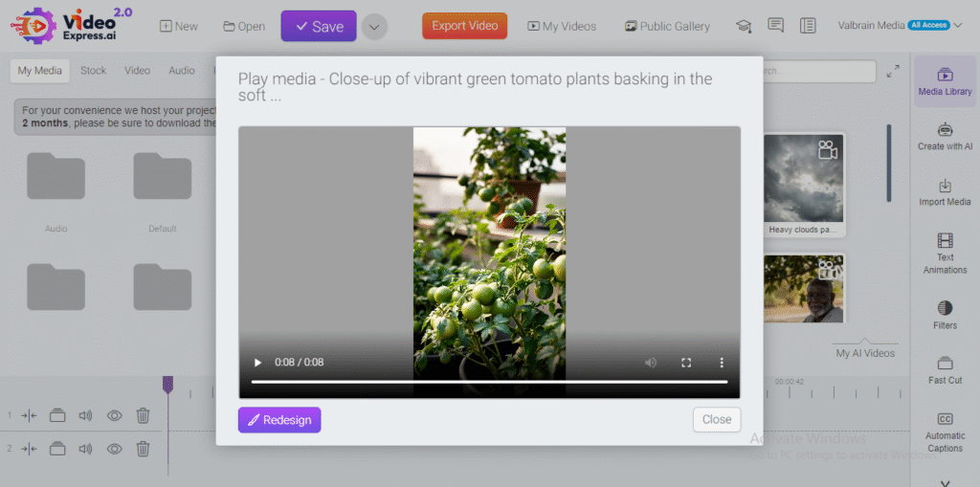The height and width of the screenshot is (487, 980).
Task: Open an existing project
Action: pyautogui.click(x=244, y=26)
